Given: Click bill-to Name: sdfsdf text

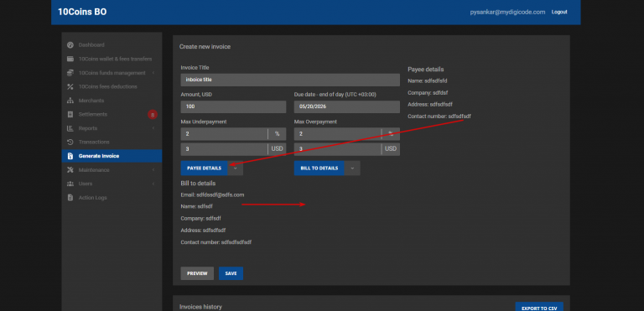Looking at the screenshot, I should pyautogui.click(x=197, y=206).
